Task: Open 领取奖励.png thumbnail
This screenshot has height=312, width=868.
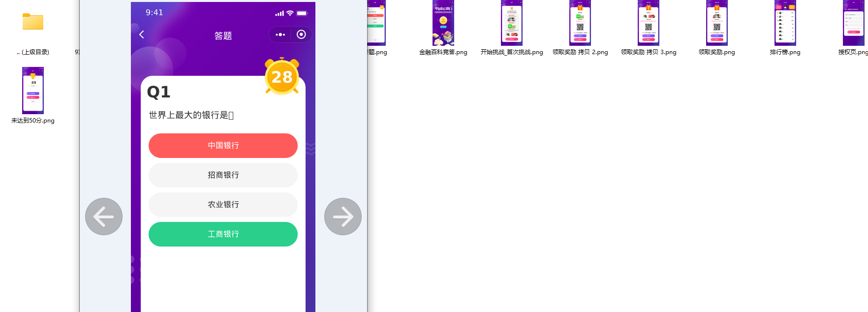Action: pyautogui.click(x=717, y=23)
